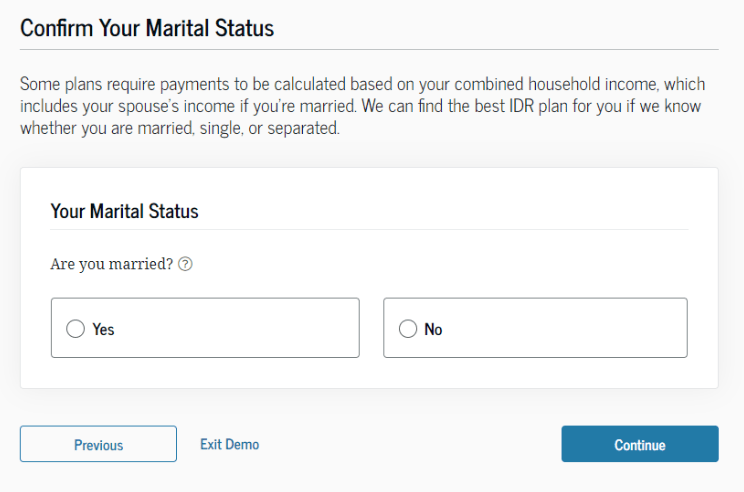
Task: Click the Exit Demo link
Action: [229, 444]
